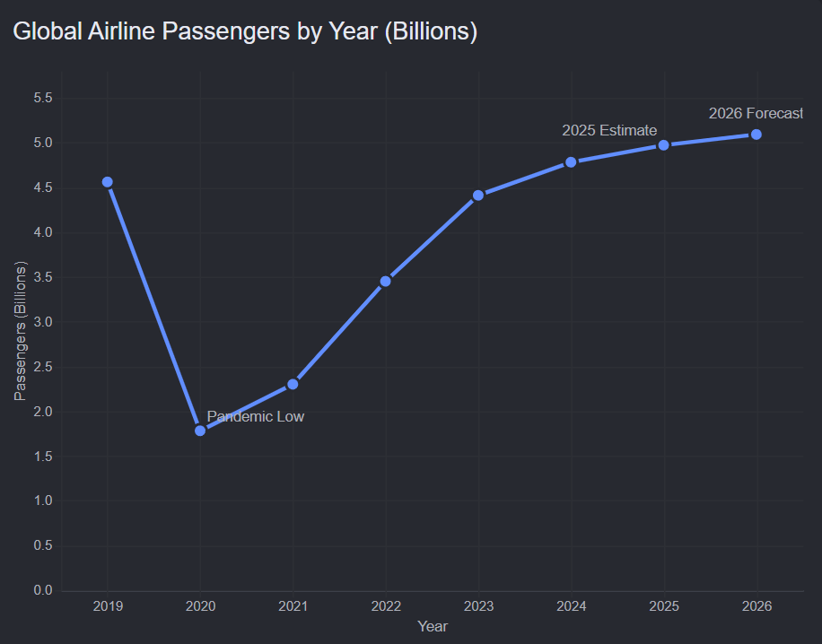Click the 2026 x-axis tick label

pos(757,606)
